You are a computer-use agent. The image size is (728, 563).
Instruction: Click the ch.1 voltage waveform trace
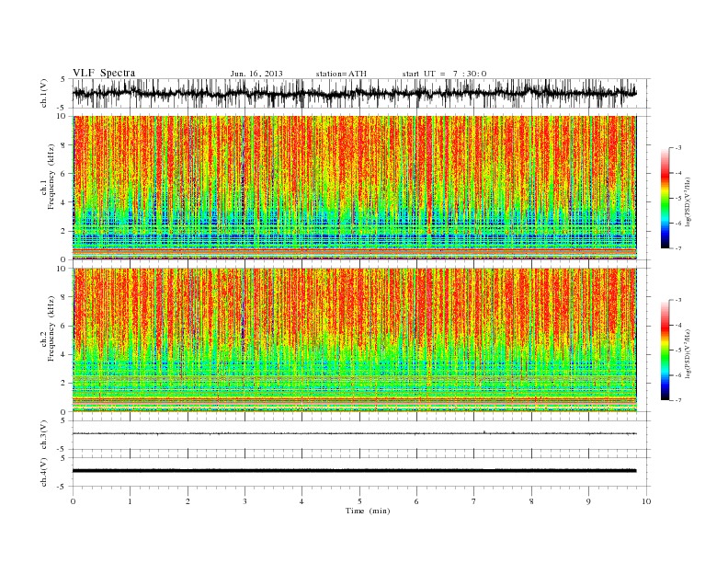354,93
